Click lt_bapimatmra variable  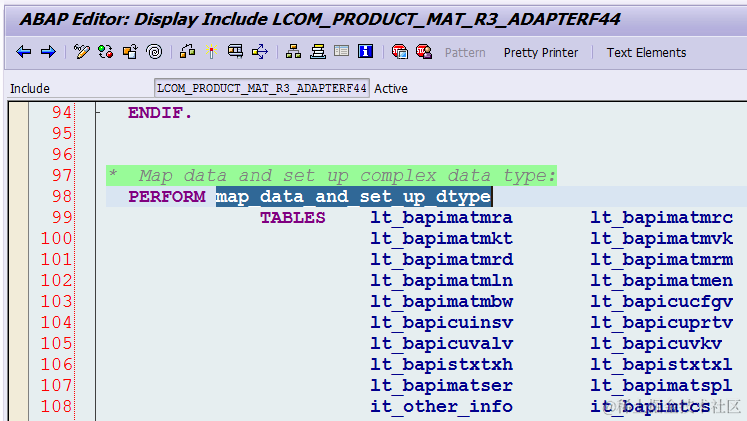pyautogui.click(x=442, y=218)
